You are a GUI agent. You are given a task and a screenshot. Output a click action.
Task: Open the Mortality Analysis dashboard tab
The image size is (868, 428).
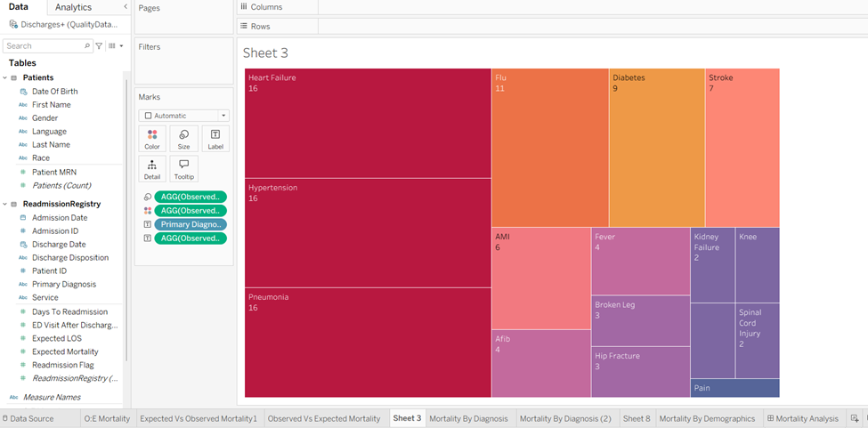803,418
